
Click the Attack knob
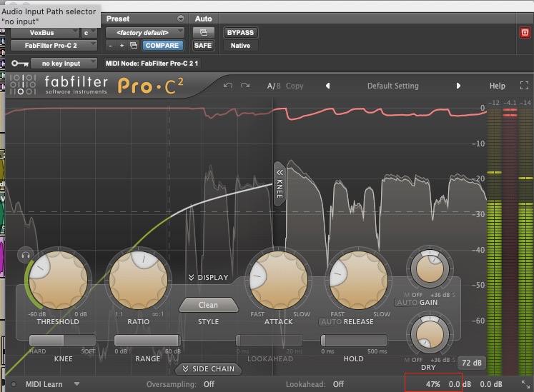pos(279,281)
